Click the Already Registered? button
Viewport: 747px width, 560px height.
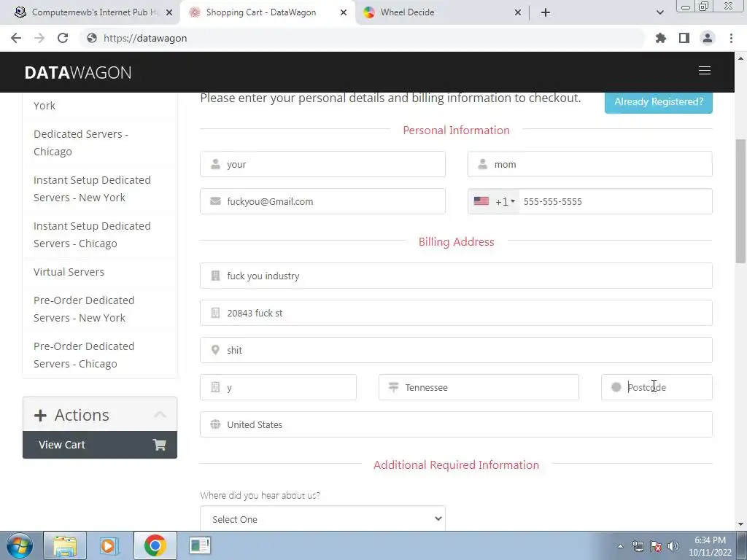click(659, 101)
